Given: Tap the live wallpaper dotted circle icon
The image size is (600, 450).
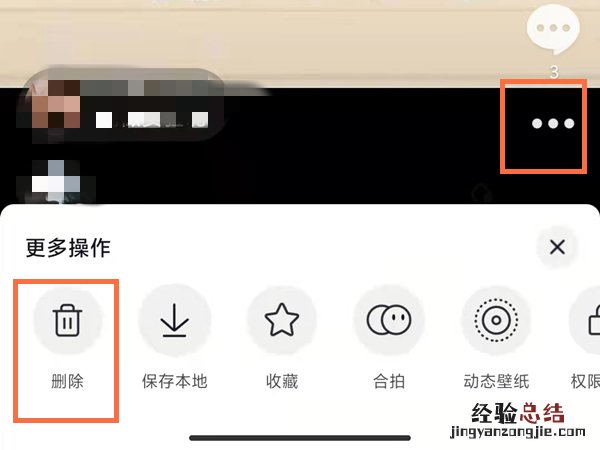Looking at the screenshot, I should click(496, 320).
